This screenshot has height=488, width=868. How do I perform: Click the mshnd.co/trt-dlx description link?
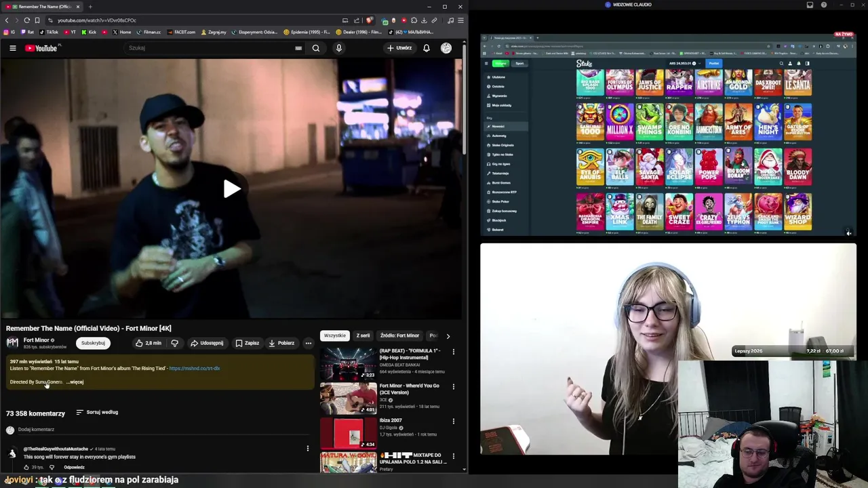click(195, 369)
